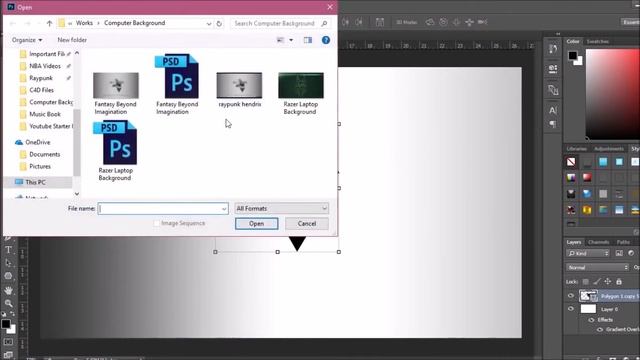Hide Layer 0 with eye icon
640x360 pixels.
tap(571, 309)
